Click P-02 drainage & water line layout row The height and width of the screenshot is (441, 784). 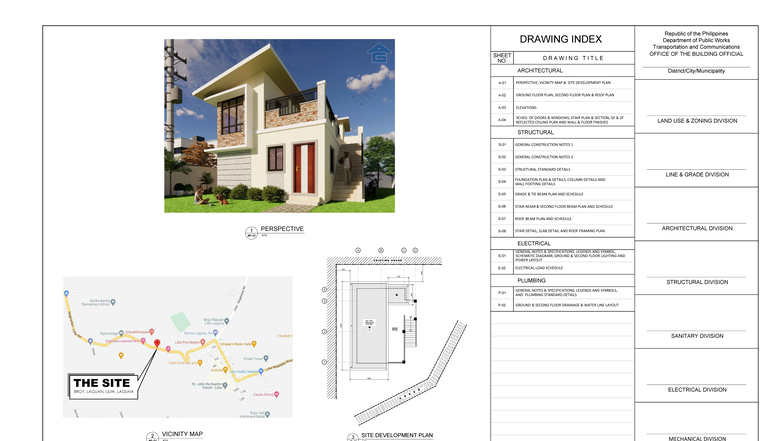click(x=562, y=305)
